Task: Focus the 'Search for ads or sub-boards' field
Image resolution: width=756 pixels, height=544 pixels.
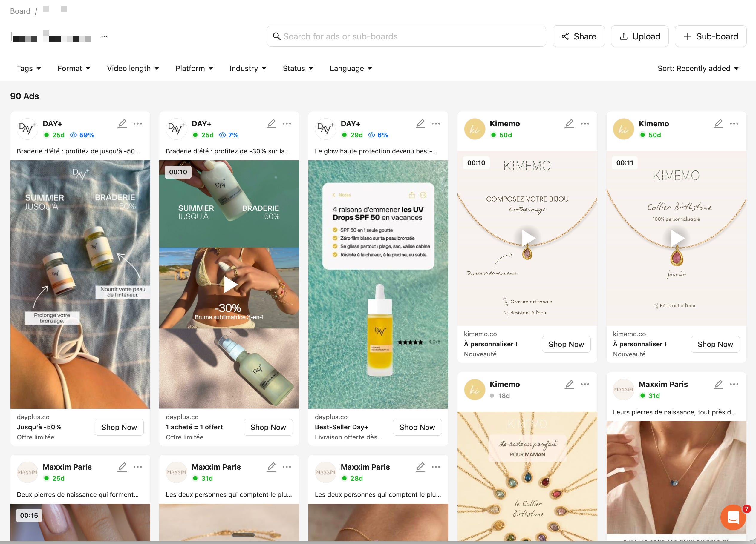Action: tap(406, 36)
